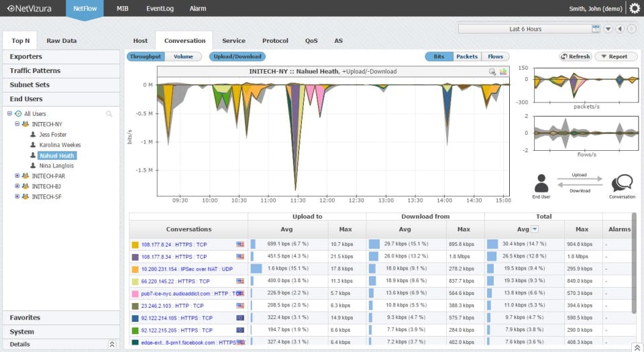The height and width of the screenshot is (352, 644).
Task: Click the Refresh button
Action: click(x=576, y=56)
